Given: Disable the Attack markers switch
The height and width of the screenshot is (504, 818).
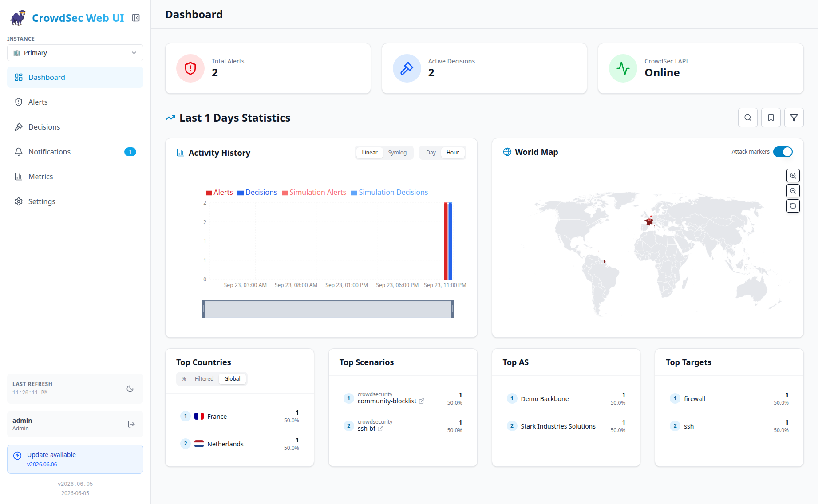Looking at the screenshot, I should click(x=783, y=152).
